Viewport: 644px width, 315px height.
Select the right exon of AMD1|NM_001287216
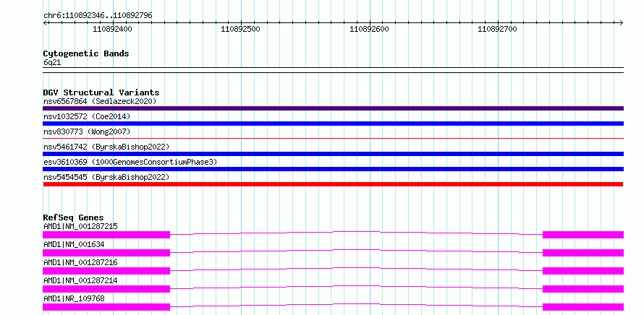(583, 271)
